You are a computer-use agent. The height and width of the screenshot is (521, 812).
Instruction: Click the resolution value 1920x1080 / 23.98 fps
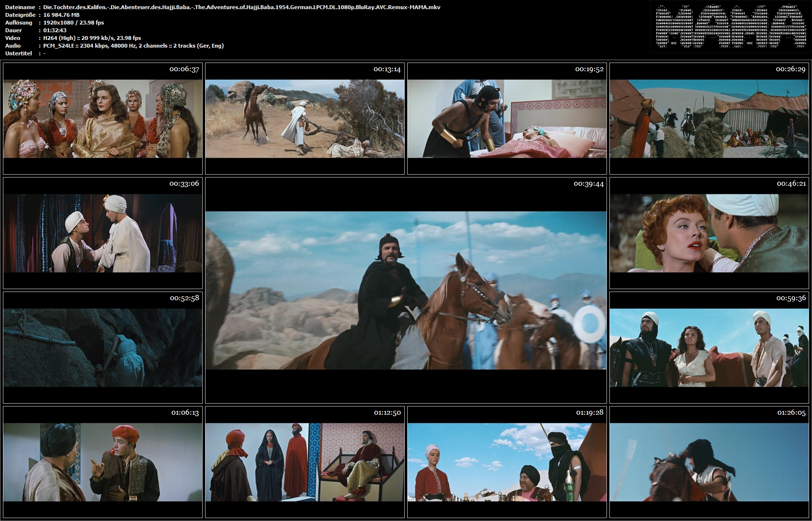(74, 23)
